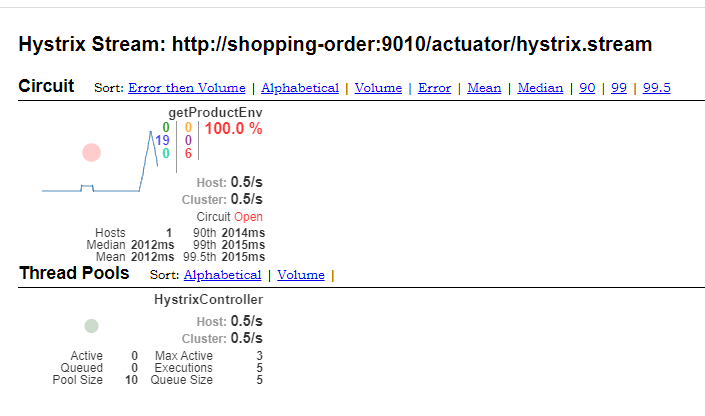Sort circuits Alphabetical
The image size is (705, 416).
[x=300, y=88]
